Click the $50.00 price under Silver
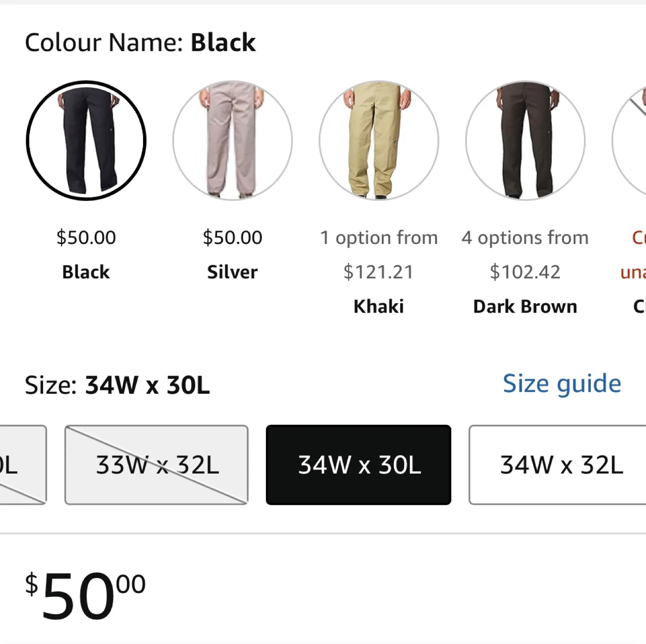Screen dimensions: 646x644 232,238
